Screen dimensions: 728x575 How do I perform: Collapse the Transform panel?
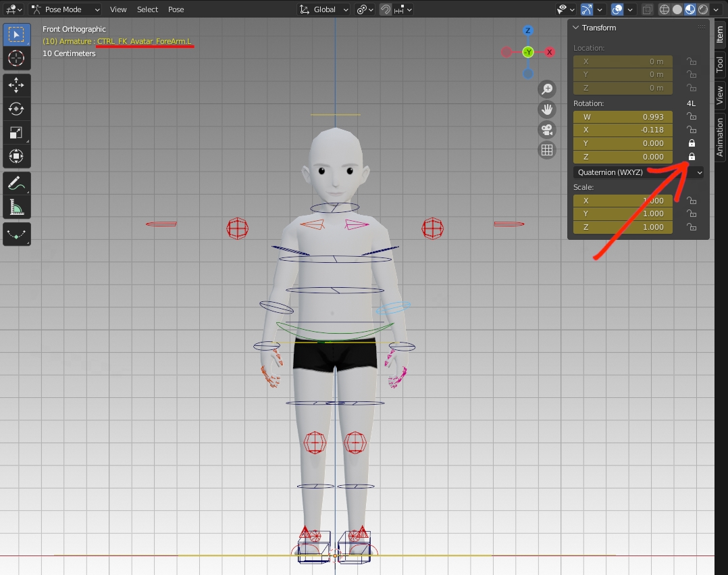pos(576,28)
